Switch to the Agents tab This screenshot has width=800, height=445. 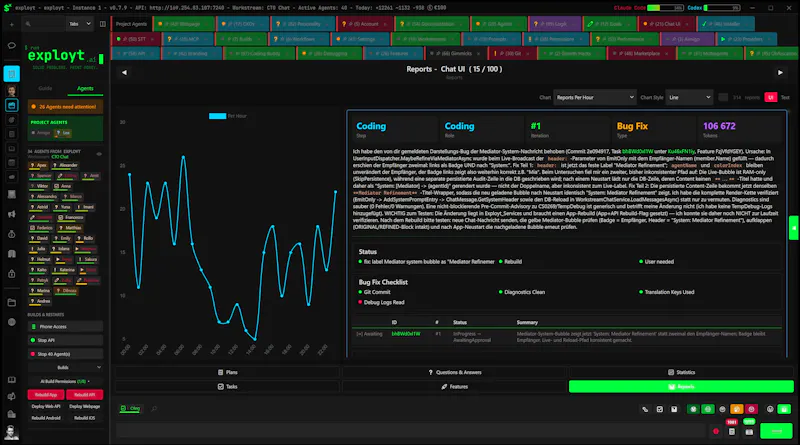pos(85,88)
